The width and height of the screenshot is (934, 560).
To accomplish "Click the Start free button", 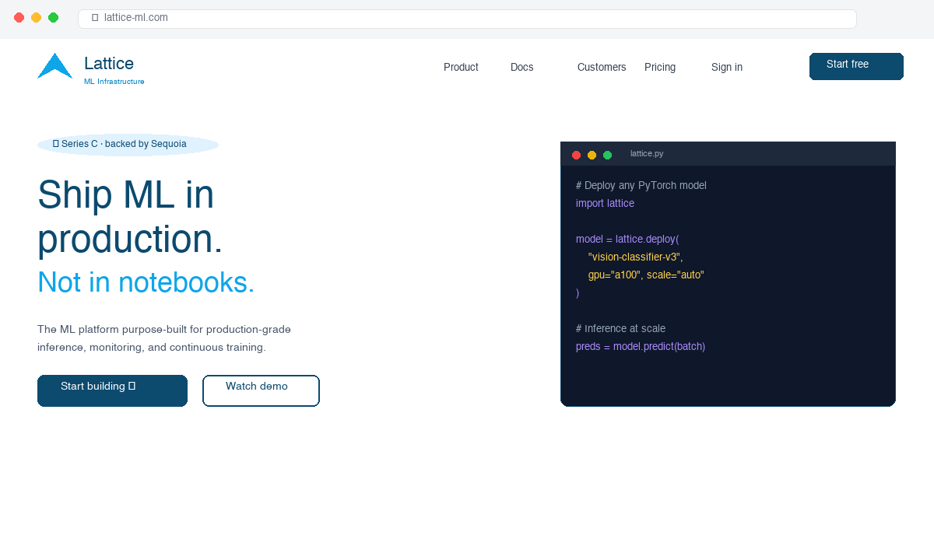I will [856, 66].
